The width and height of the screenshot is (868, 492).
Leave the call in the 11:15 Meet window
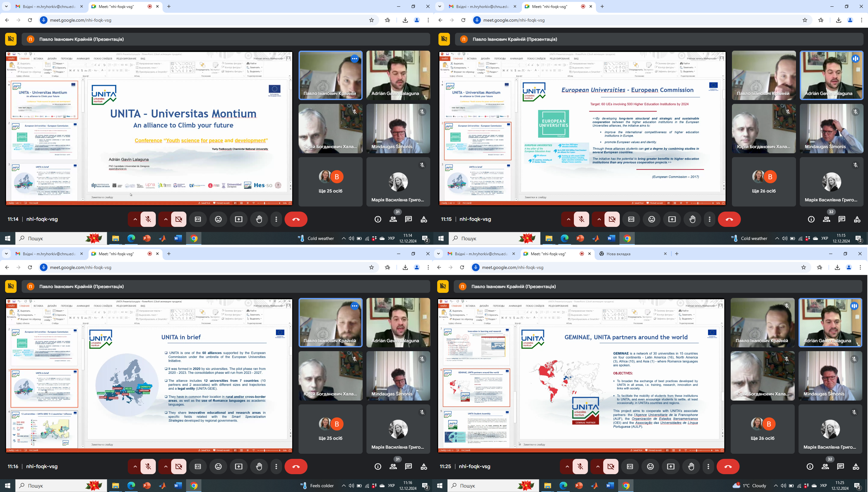pos(729,219)
